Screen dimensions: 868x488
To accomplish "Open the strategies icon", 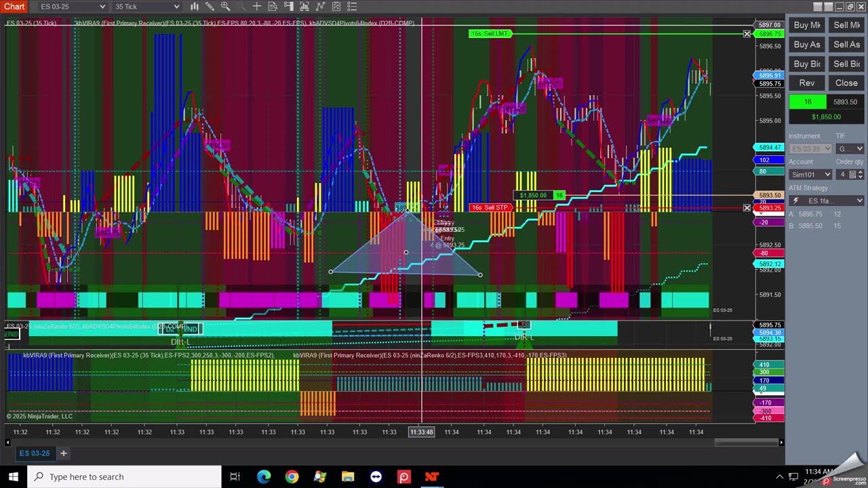I will point(336,7).
